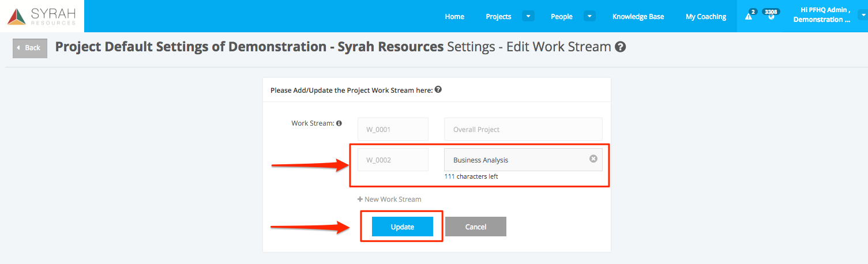Open the Syrah Resources logo home link
This screenshot has width=868, height=264.
click(42, 16)
